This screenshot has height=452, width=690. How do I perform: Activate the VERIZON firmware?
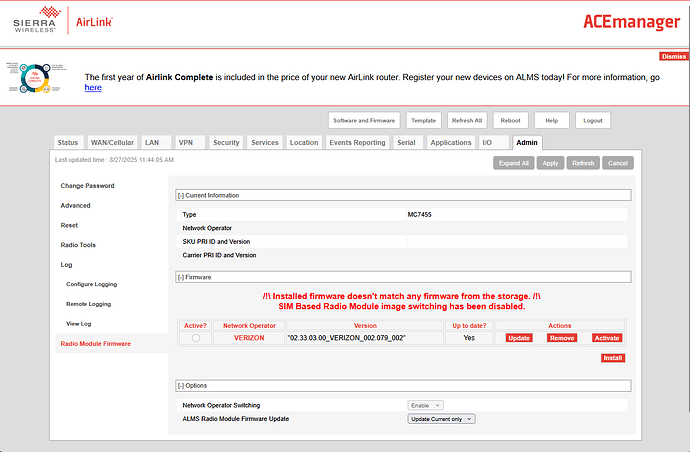(x=607, y=338)
